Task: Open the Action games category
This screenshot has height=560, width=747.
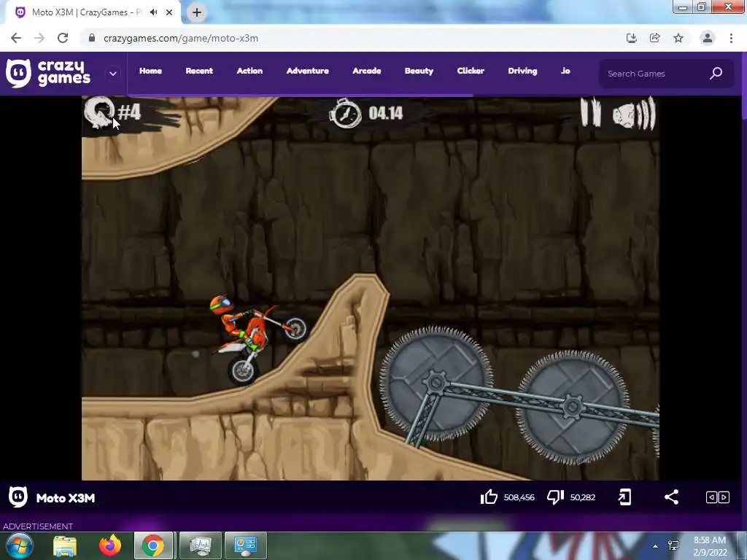Action: point(249,71)
